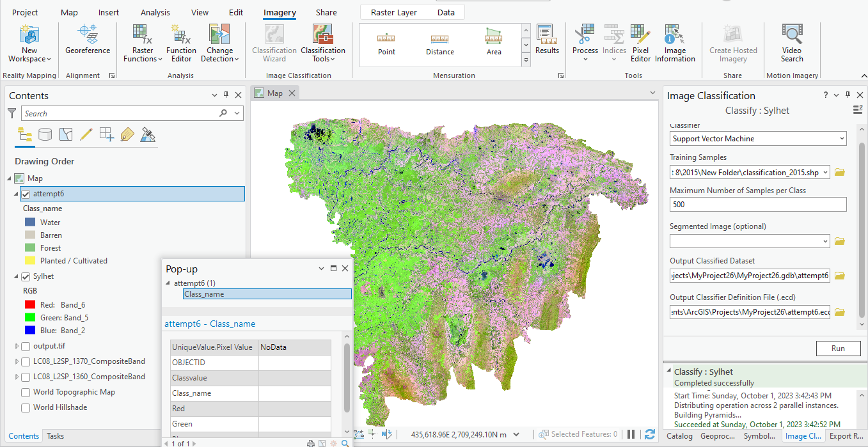This screenshot has width=868, height=447.
Task: Click the Run button
Action: coord(837,349)
